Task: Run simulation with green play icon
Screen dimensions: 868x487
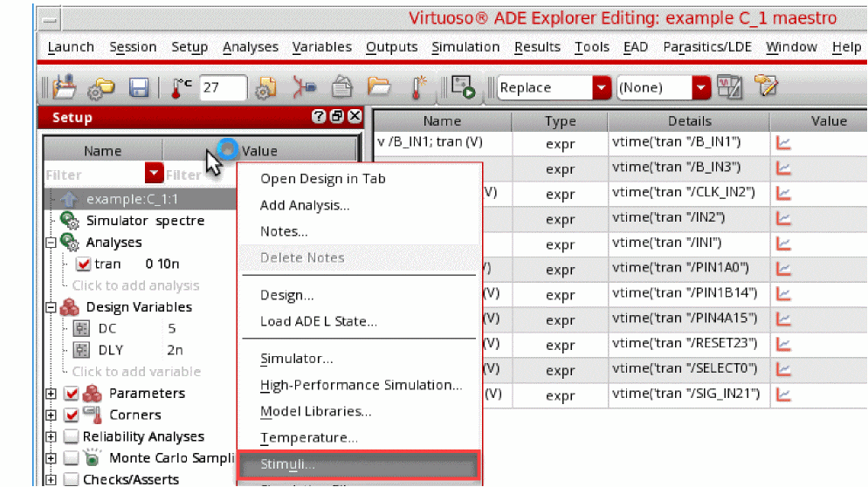Action: [463, 87]
